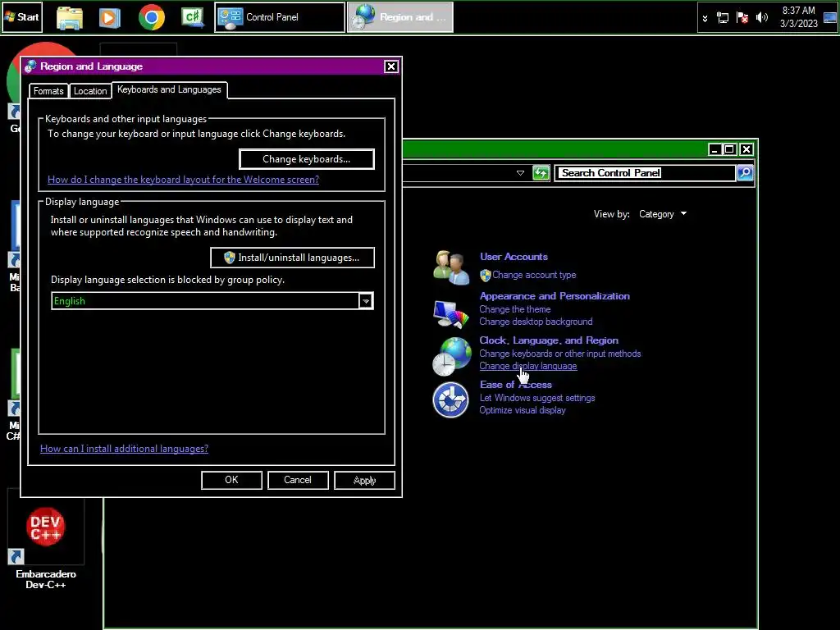Open the Start menu
Viewport: 840px width, 630px height.
(x=22, y=17)
